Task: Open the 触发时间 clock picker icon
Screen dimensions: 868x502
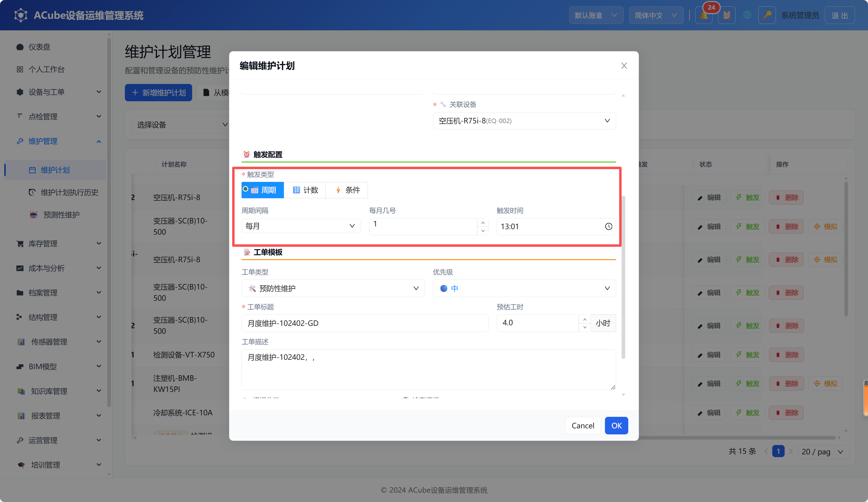Action: click(x=609, y=226)
